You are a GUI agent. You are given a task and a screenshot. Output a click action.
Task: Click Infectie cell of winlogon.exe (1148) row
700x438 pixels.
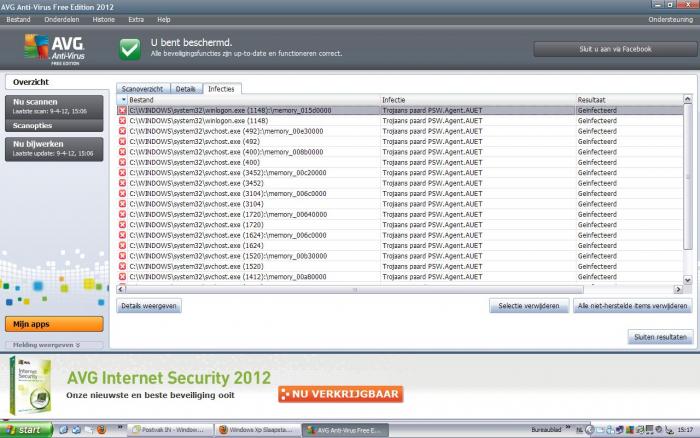[x=478, y=121]
